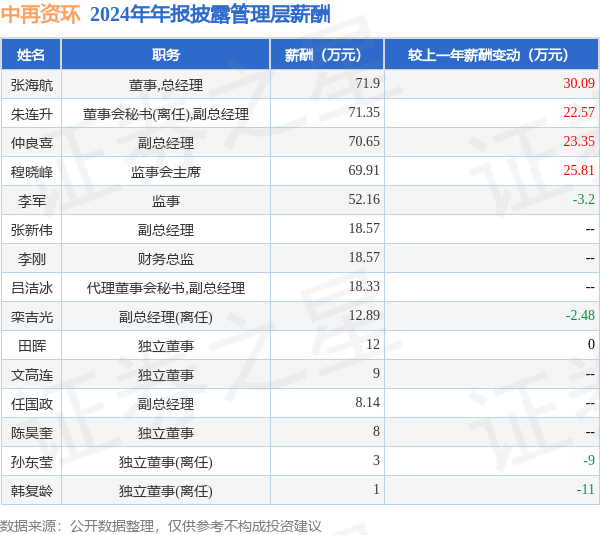600x535 pixels.
Task: Select the name 栾吉光
Action: pos(32,317)
